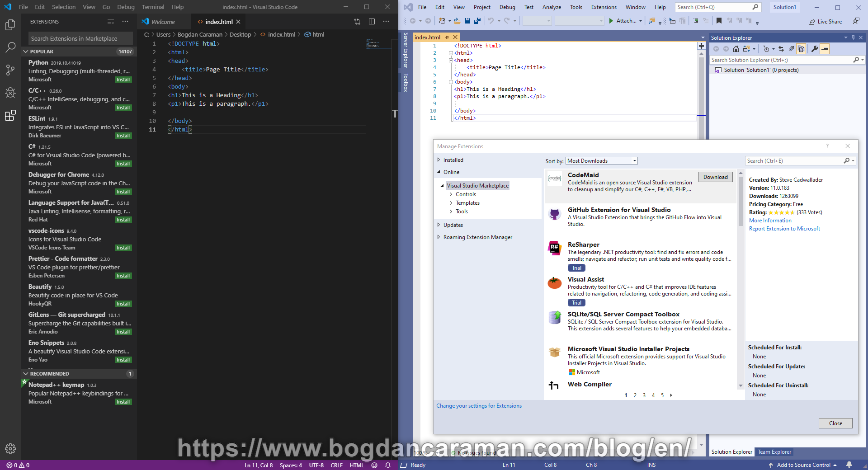Toggle Solution Explorer auto-hide pin

click(x=854, y=38)
